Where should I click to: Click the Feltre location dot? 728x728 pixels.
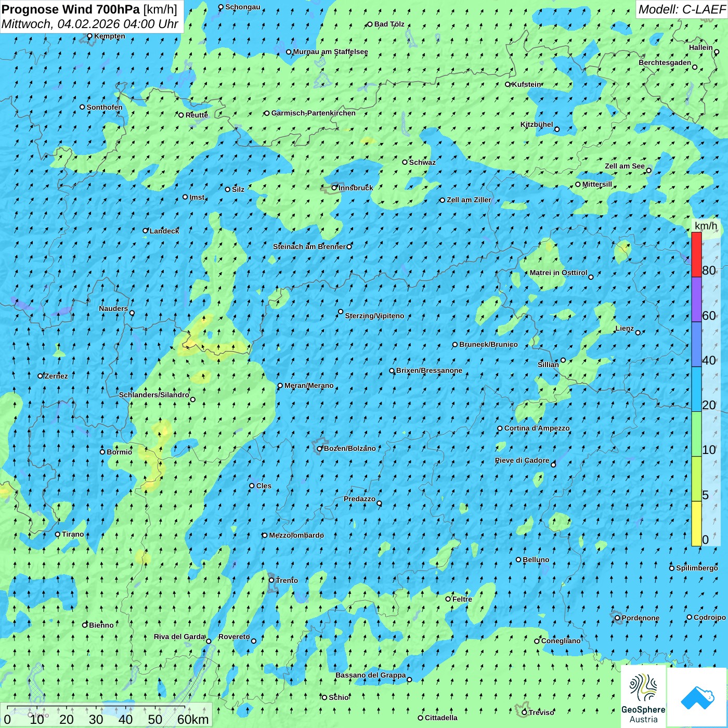click(x=448, y=599)
